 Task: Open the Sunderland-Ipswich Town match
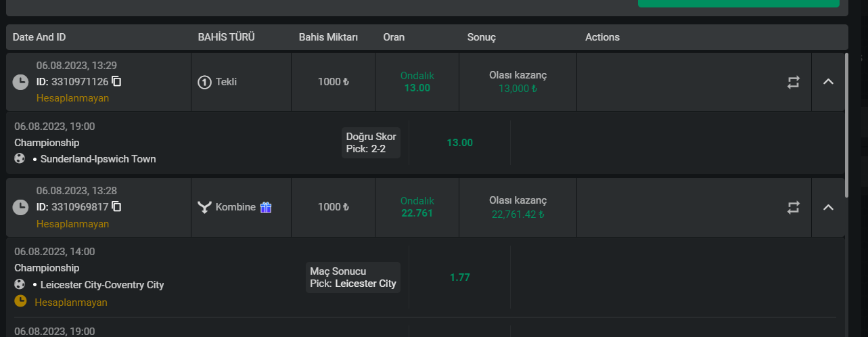(98, 159)
